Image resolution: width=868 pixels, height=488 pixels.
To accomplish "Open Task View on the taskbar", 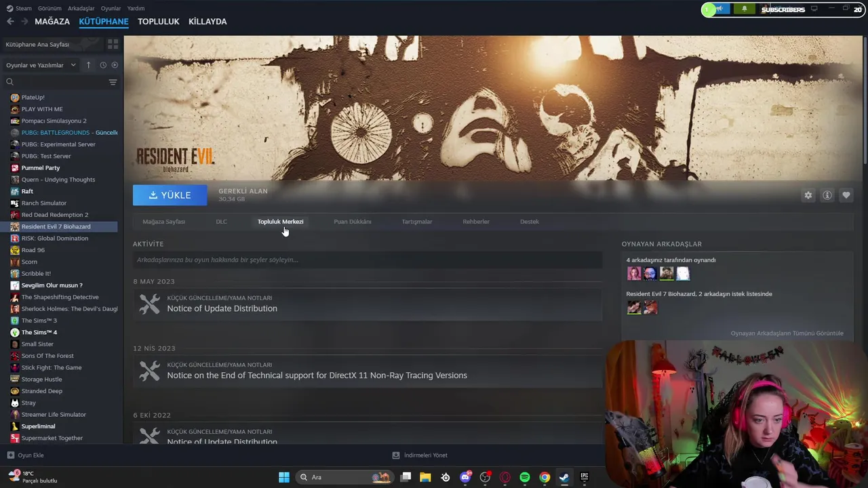I will (x=406, y=477).
